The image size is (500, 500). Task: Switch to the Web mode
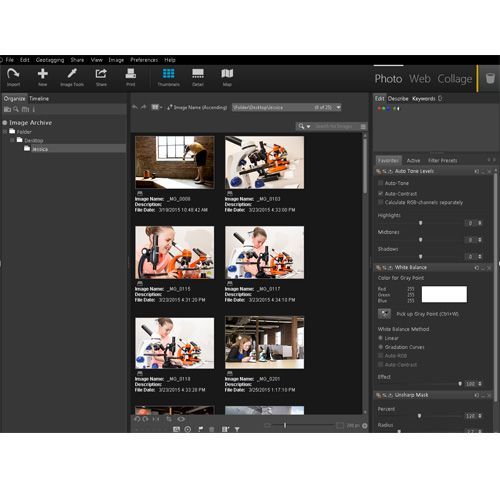pos(420,79)
